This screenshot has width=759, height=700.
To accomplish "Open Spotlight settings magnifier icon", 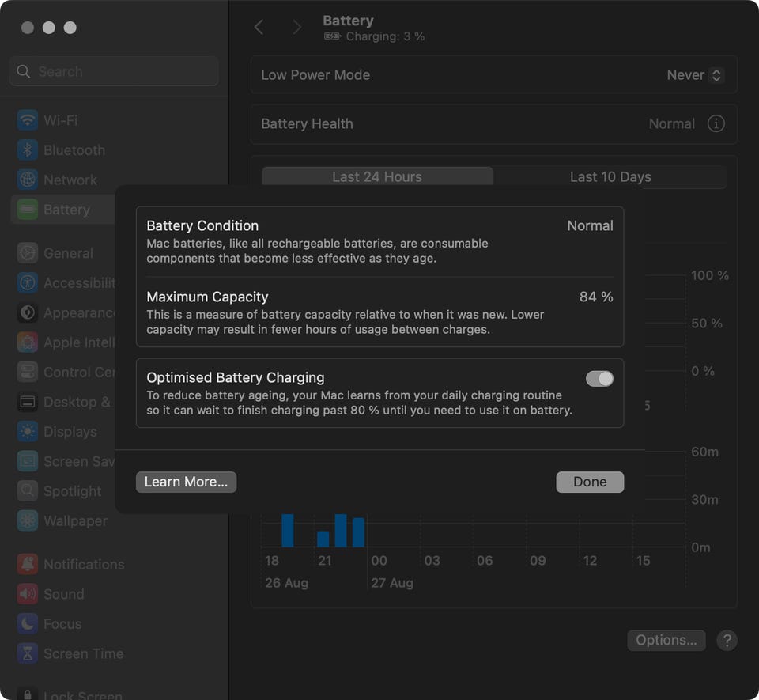I will click(x=28, y=491).
